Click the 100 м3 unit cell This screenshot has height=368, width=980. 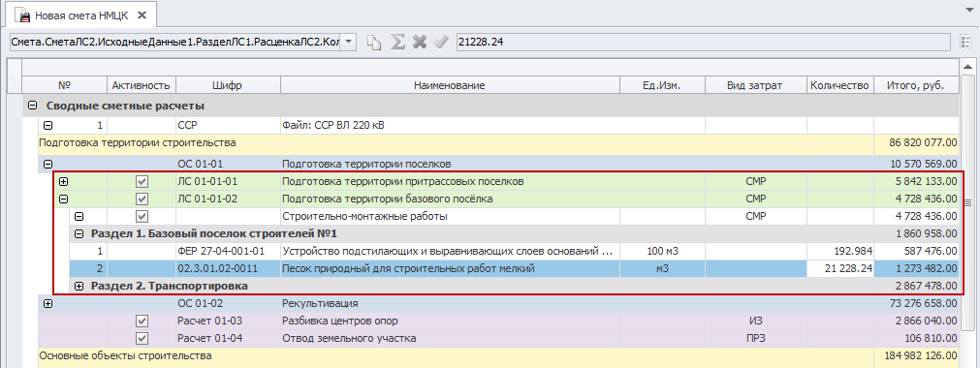click(662, 252)
